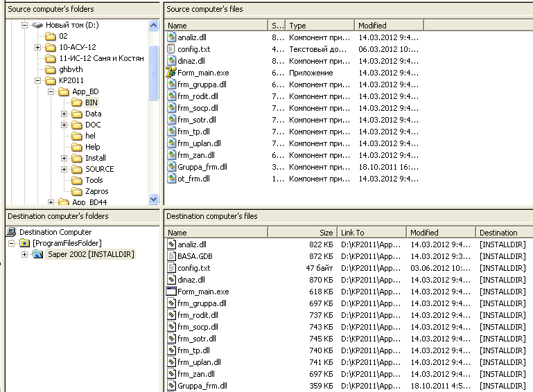Click ProgramFilesFolder folder icon
533x392 pixels.
(24, 243)
